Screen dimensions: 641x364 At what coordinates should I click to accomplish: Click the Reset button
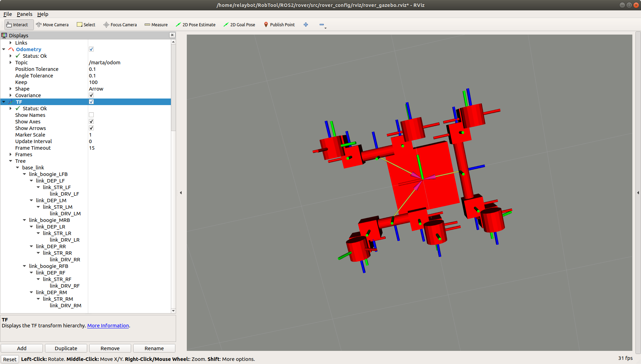coord(10,359)
